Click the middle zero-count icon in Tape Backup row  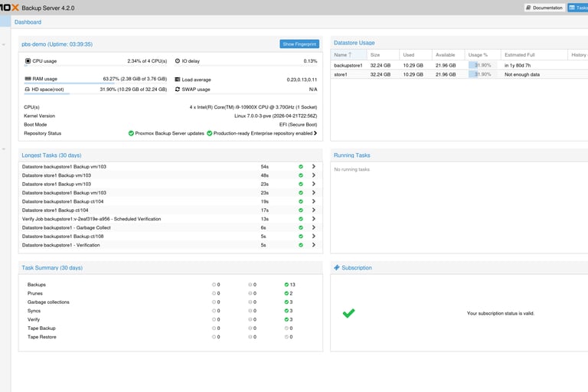(x=250, y=328)
